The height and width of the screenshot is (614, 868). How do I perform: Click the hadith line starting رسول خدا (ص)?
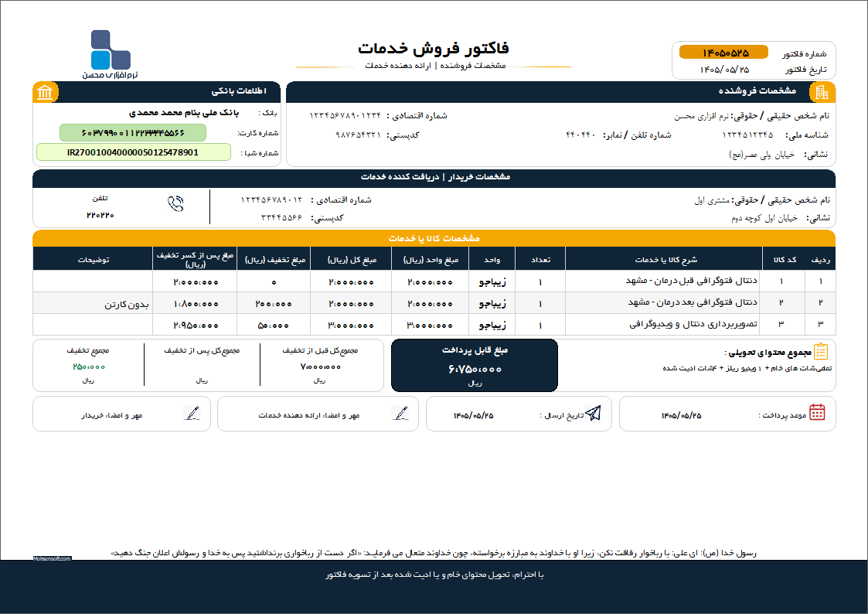pyautogui.click(x=434, y=553)
